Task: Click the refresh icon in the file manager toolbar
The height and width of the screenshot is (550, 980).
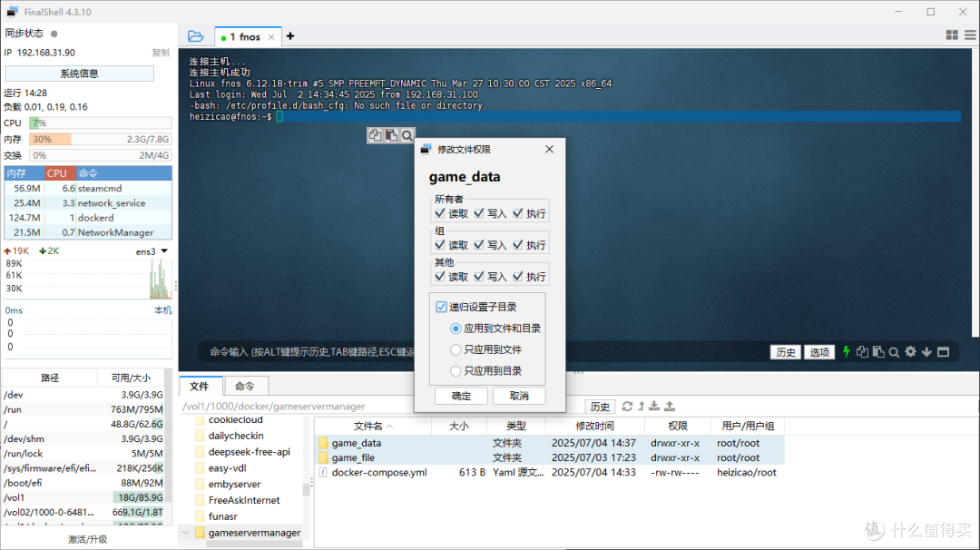Action: [628, 406]
